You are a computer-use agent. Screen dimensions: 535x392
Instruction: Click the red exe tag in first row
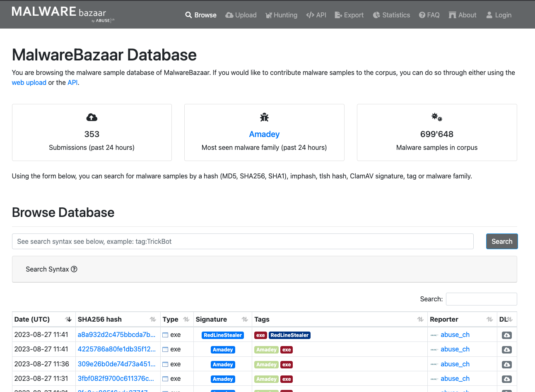point(260,335)
